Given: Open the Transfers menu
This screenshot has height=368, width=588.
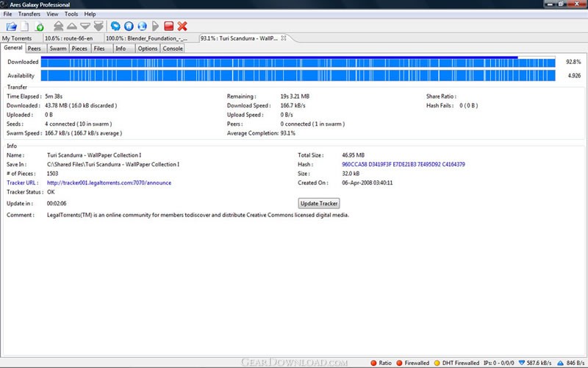Looking at the screenshot, I should click(x=29, y=14).
